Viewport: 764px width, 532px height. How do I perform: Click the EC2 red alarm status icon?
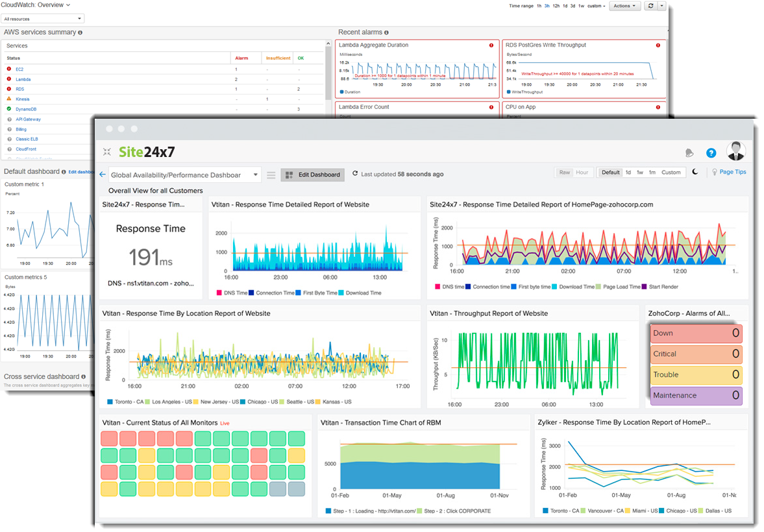(9, 69)
